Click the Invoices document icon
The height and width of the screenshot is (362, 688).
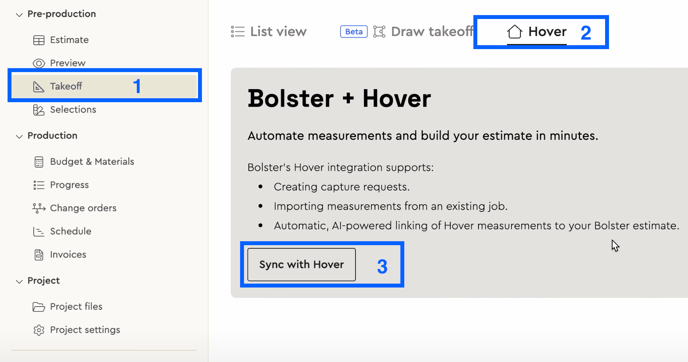(x=39, y=254)
